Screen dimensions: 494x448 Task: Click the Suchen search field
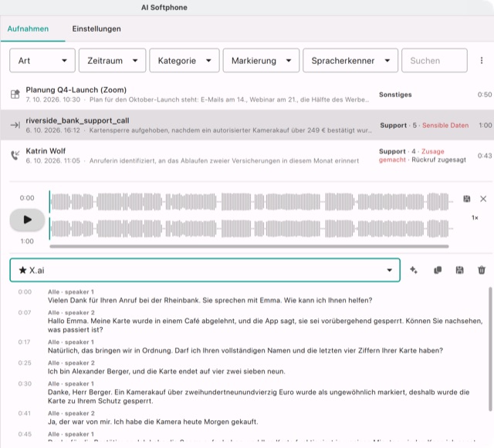coord(434,60)
